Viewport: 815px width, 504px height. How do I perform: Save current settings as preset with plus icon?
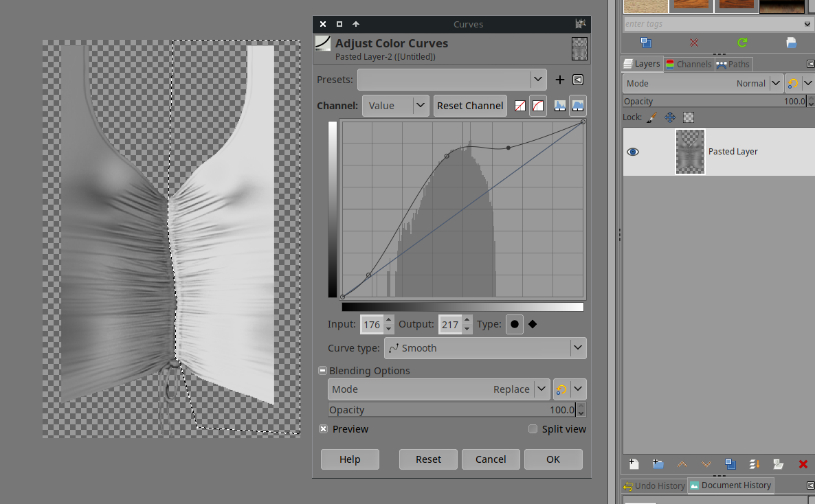point(559,80)
